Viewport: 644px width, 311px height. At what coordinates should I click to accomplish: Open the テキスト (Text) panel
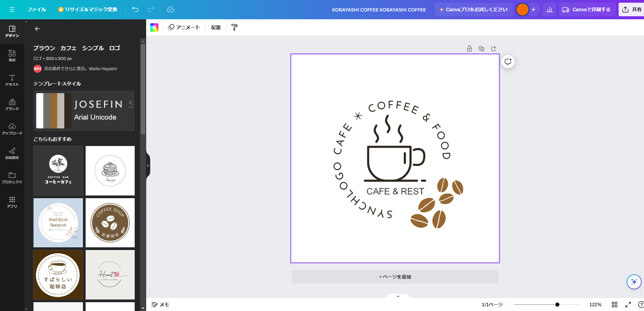(12, 80)
